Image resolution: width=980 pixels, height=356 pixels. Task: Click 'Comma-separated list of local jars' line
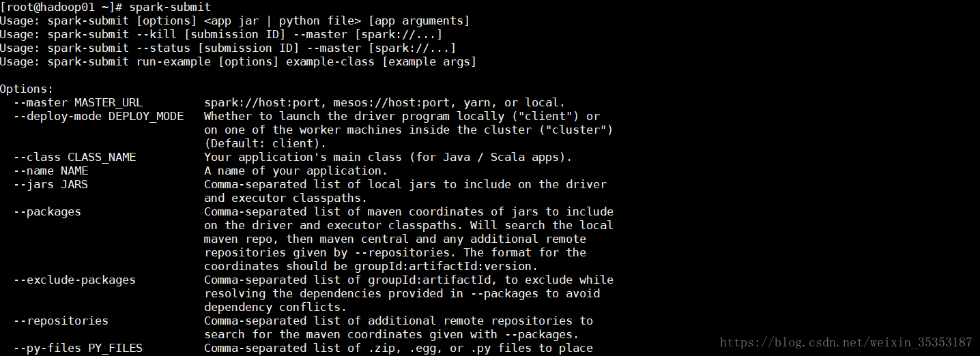(405, 184)
